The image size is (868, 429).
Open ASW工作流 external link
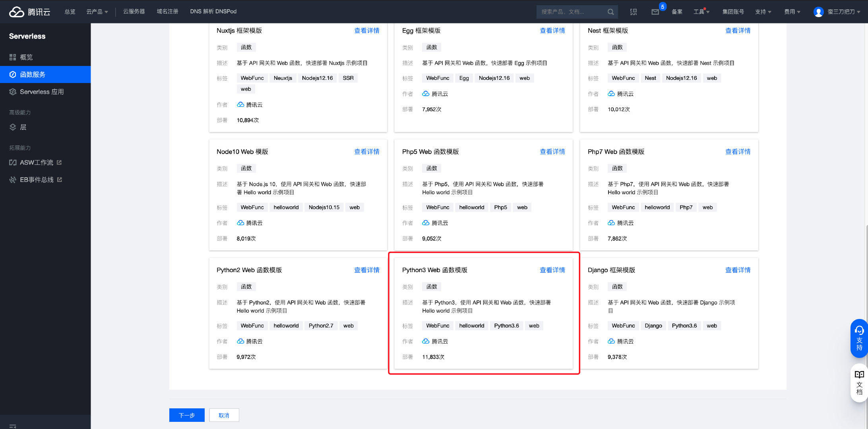tap(36, 162)
